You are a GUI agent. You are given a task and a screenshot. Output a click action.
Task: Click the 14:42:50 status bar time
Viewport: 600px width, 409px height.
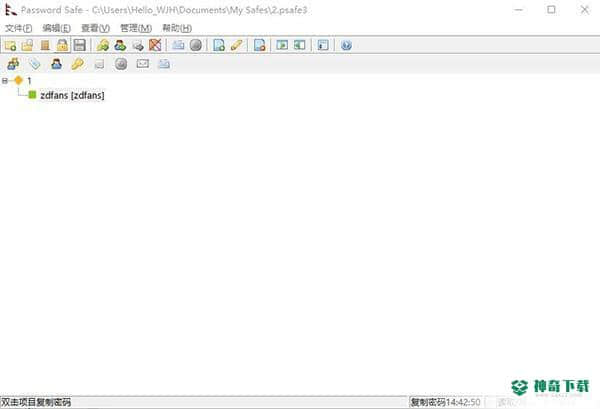pos(463,402)
